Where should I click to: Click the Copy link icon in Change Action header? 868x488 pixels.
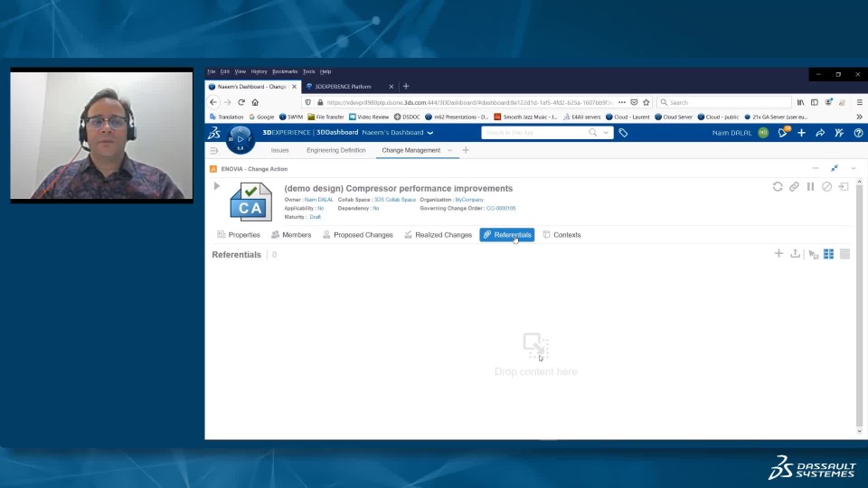pos(795,187)
